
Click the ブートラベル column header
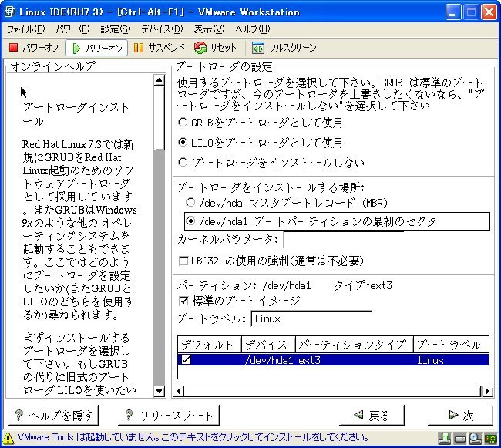[451, 345]
